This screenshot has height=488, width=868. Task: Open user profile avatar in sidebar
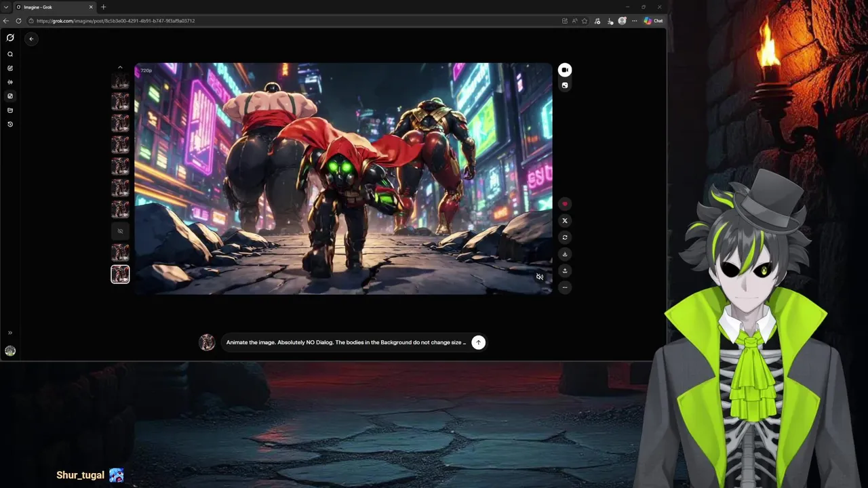[10, 351]
